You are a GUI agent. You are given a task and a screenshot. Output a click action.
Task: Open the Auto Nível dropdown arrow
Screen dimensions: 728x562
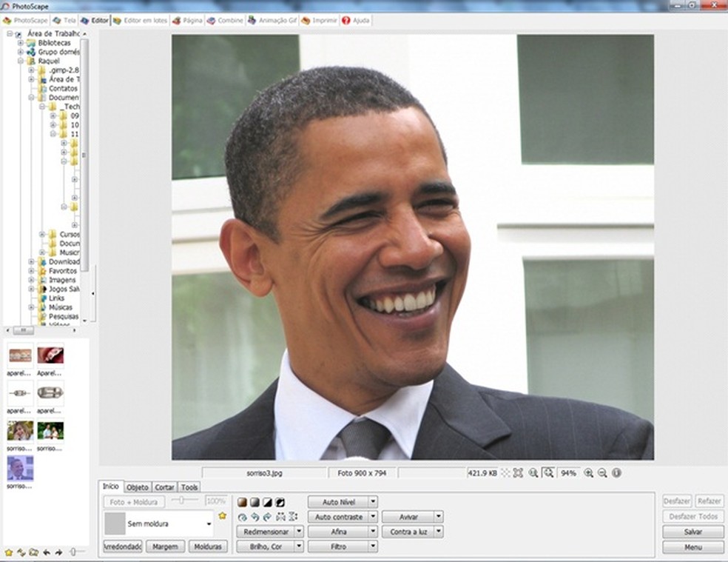click(373, 502)
